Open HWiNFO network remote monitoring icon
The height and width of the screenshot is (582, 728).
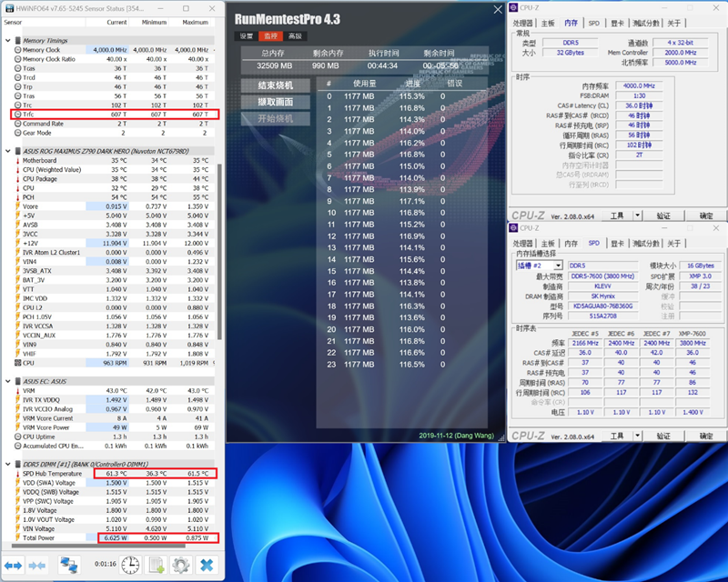[x=69, y=565]
